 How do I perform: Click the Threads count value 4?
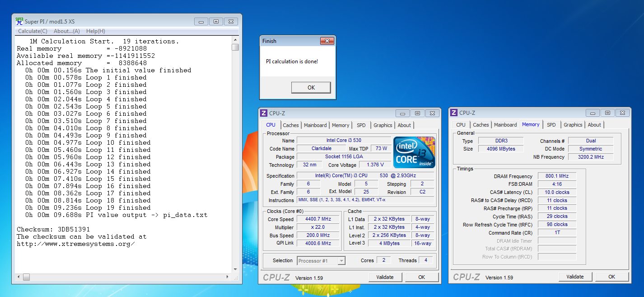[x=426, y=260]
